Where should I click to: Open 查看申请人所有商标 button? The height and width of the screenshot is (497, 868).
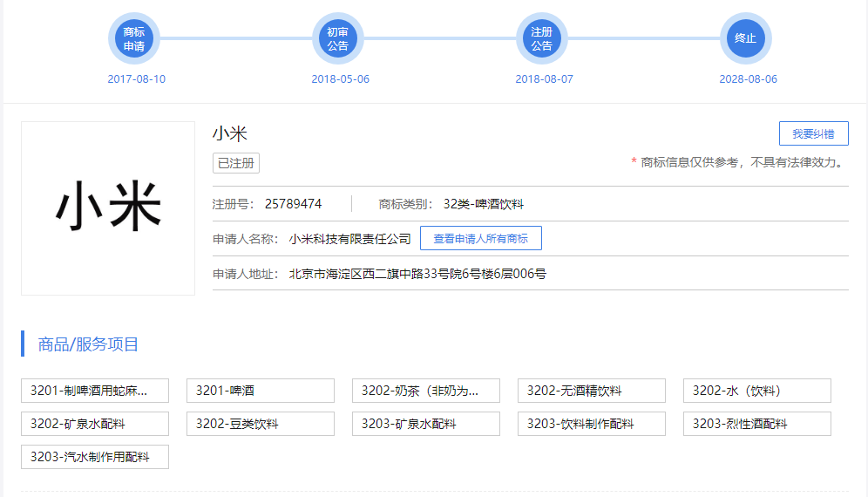[x=480, y=238]
